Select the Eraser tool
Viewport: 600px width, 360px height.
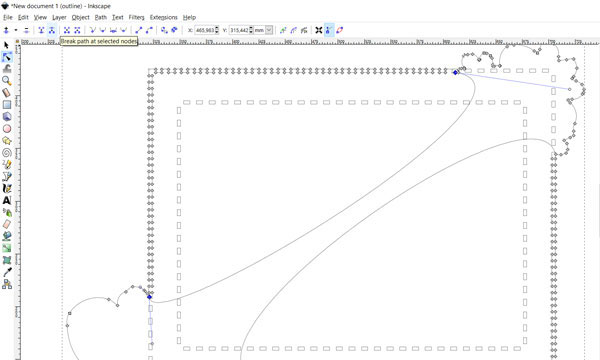click(7, 224)
